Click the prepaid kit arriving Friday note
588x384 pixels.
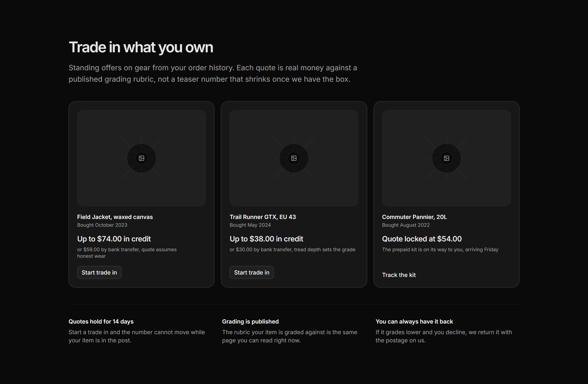(x=440, y=250)
